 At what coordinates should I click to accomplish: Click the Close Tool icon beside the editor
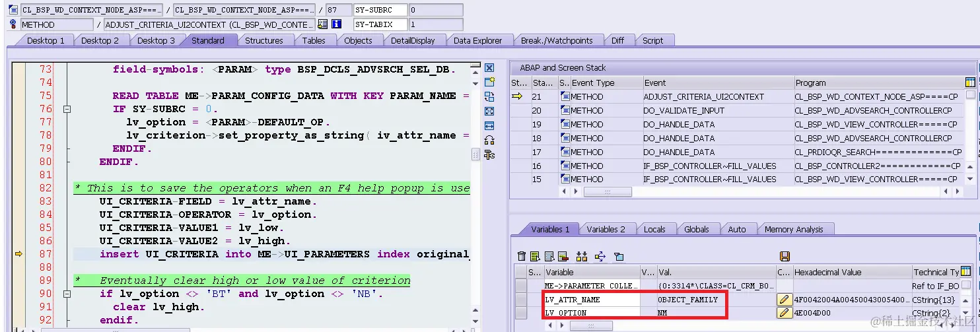(x=489, y=67)
